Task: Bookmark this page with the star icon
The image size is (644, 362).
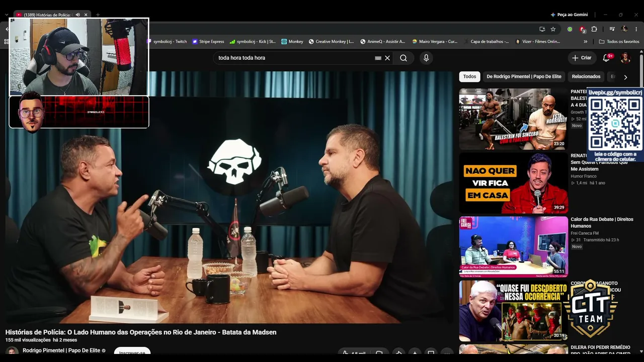Action: click(553, 29)
